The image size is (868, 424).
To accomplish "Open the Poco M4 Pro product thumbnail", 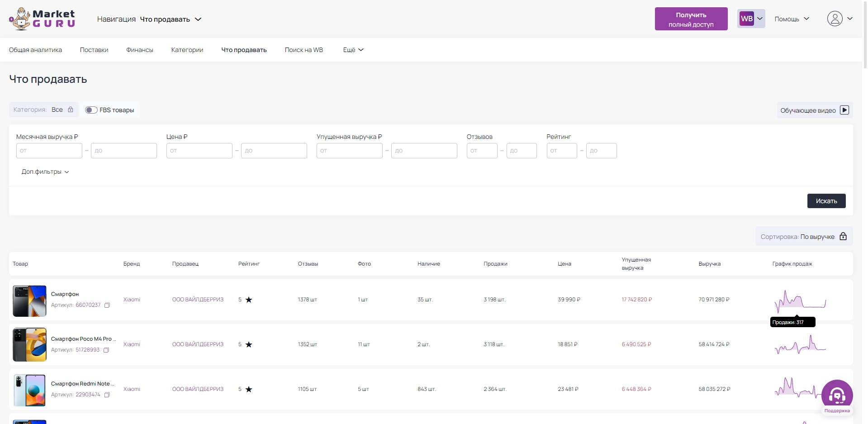I will pyautogui.click(x=29, y=345).
